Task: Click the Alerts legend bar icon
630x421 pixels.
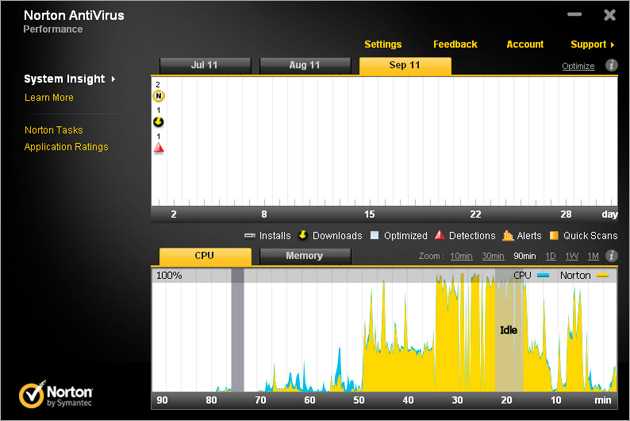Action: point(508,235)
